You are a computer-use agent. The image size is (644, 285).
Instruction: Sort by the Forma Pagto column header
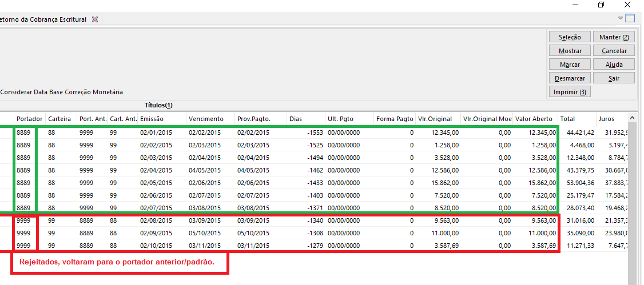click(395, 119)
